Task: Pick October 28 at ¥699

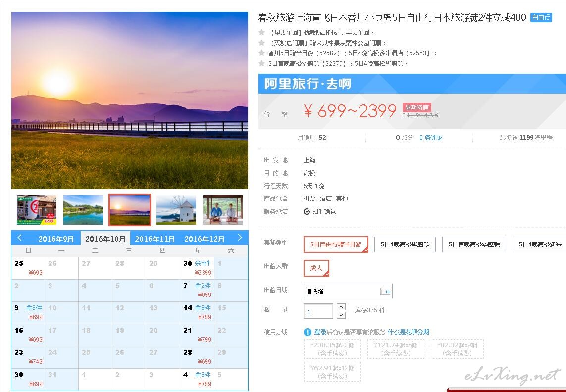Action: 197,357
